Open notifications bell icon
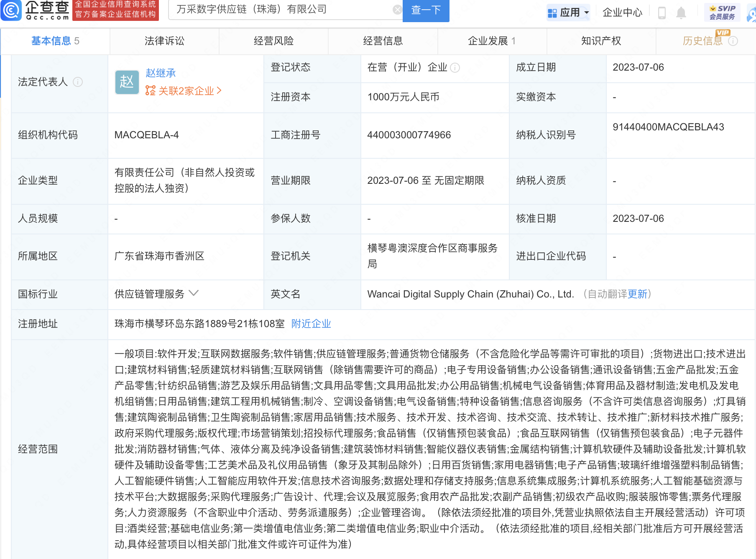 click(x=681, y=13)
